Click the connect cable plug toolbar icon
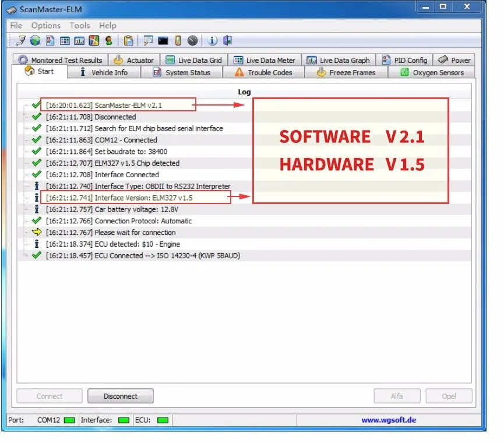 click(20, 41)
